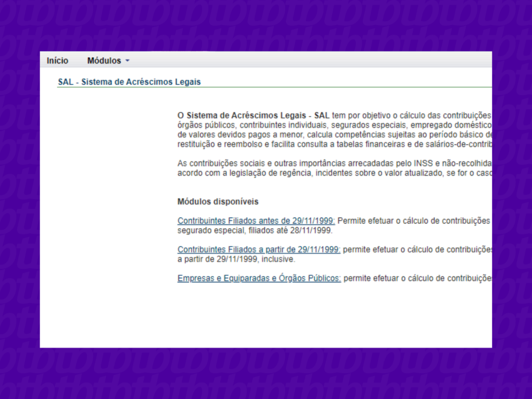Click bold text Sistema de Acréscimos Legais - SAL
Viewport: 532px width, 399px height.
tap(258, 115)
